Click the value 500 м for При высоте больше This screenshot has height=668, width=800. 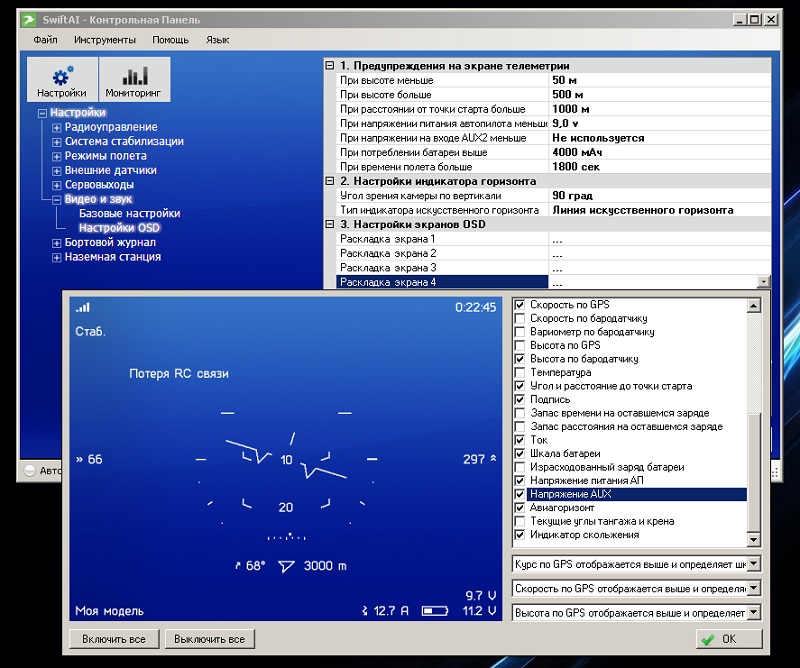pos(568,94)
